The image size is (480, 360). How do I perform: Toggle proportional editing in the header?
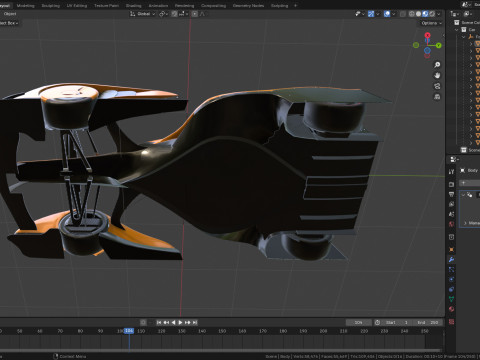[x=195, y=14]
